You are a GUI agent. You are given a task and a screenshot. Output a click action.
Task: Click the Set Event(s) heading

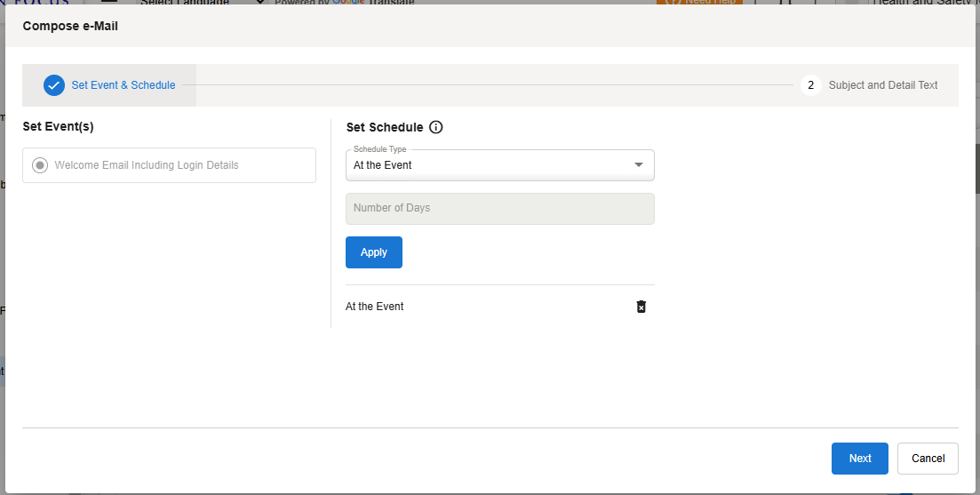[58, 127]
